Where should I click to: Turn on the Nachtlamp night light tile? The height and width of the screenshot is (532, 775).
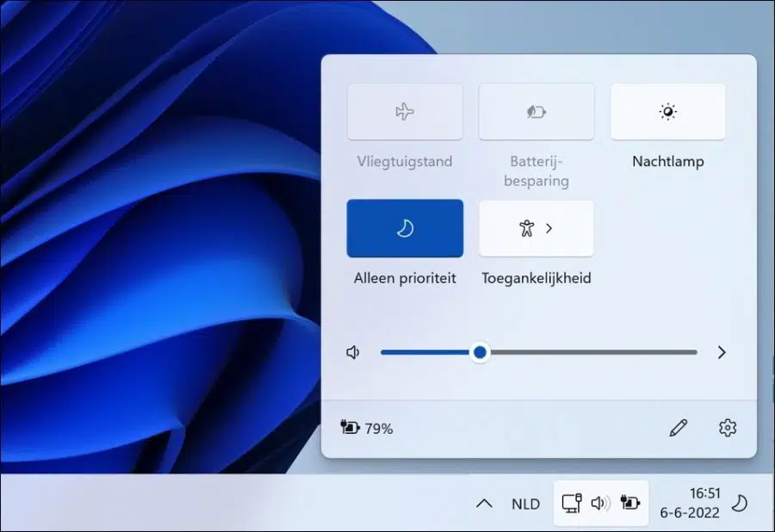(667, 112)
